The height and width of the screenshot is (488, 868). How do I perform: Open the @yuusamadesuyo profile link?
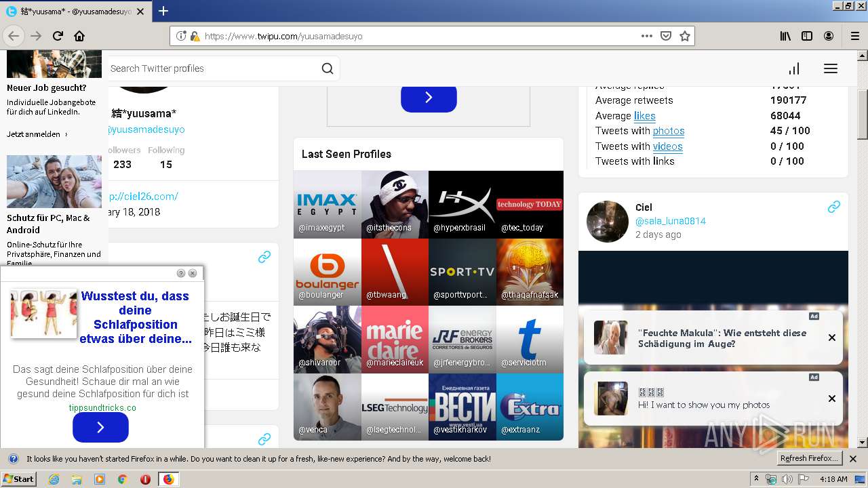[146, 129]
